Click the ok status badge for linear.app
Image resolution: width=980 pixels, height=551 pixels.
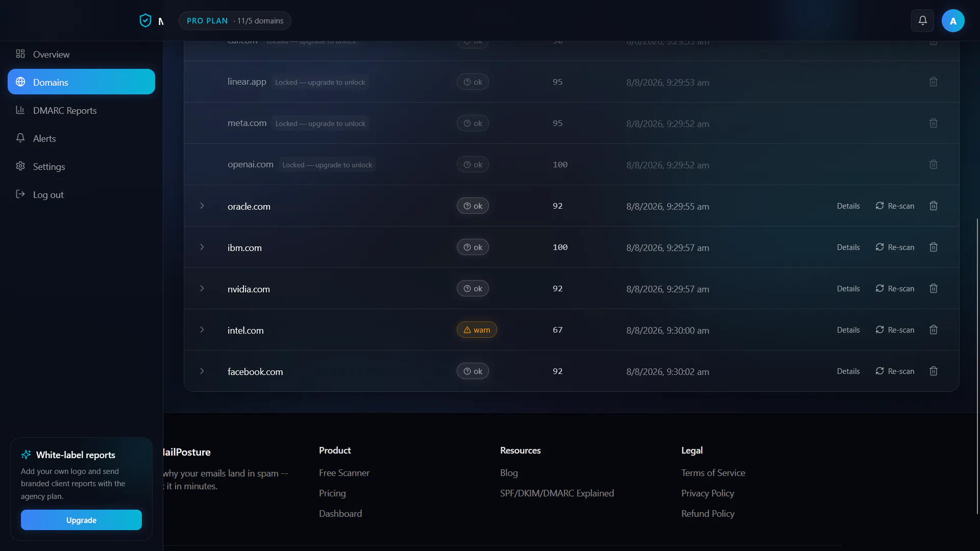tap(473, 82)
